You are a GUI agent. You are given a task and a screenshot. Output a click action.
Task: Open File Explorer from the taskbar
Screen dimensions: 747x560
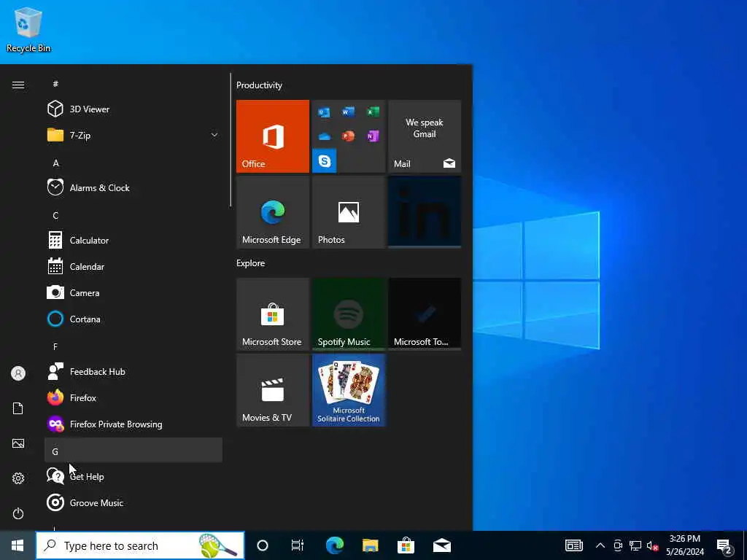370,545
